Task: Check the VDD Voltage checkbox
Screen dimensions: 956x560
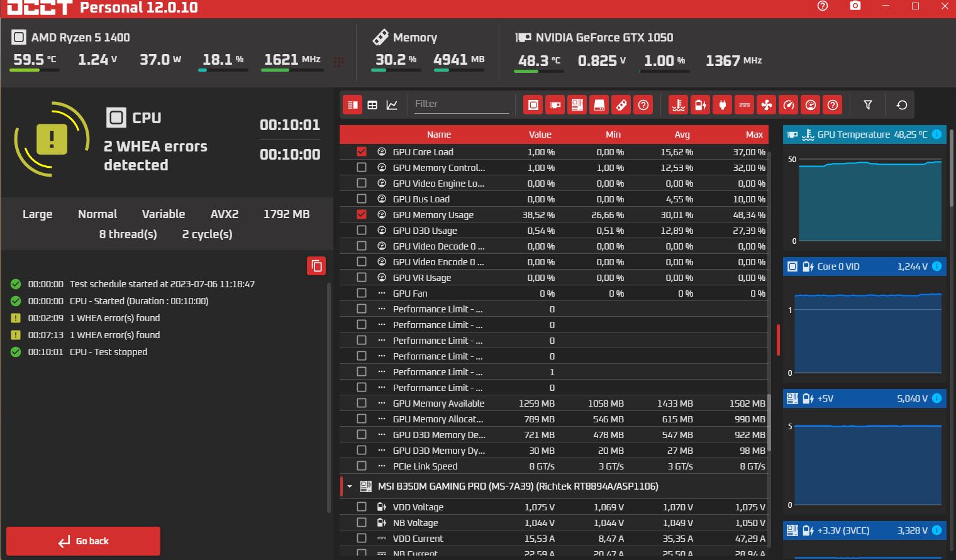Action: tap(362, 507)
